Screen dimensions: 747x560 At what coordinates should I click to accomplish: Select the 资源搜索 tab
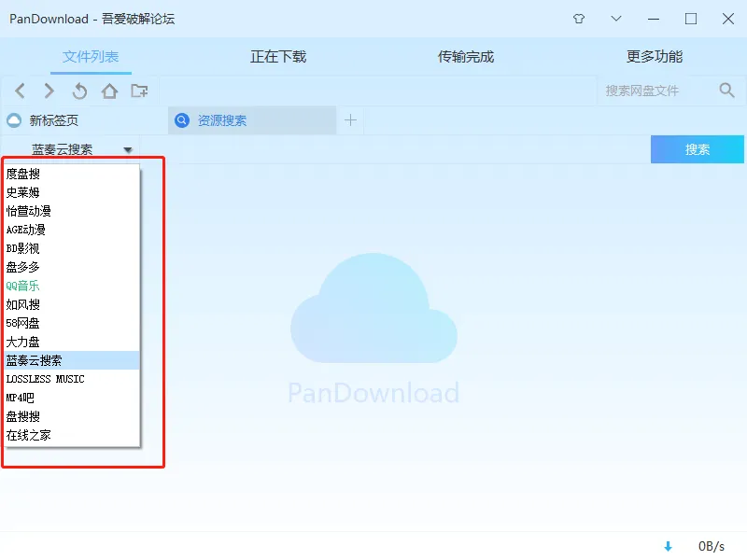point(252,120)
